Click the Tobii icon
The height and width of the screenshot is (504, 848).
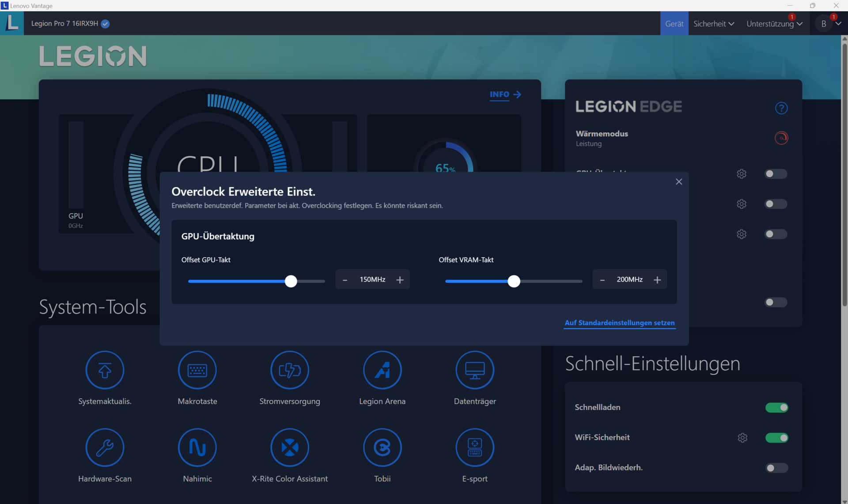click(x=382, y=448)
